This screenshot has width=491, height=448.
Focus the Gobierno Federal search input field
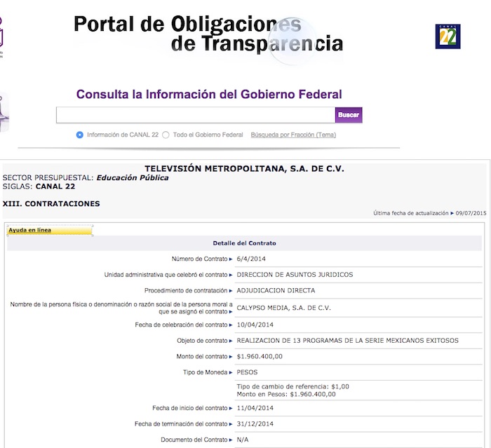(x=196, y=115)
